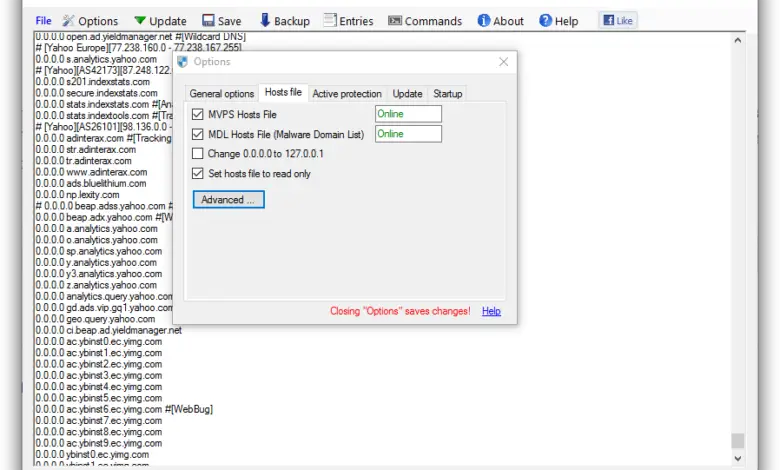The image size is (780, 470).
Task: Click the shield icon in Options title bar
Action: (183, 62)
